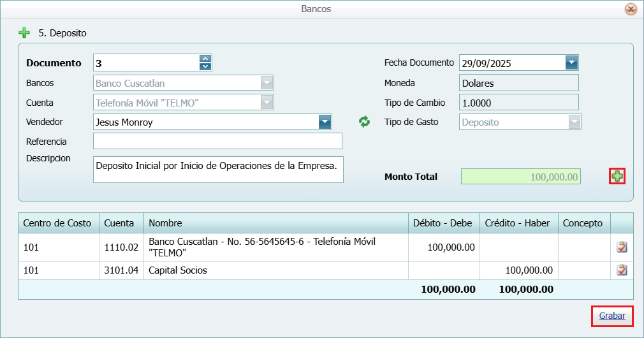
Task: Expand the Vendedor dropdown list
Action: (325, 122)
